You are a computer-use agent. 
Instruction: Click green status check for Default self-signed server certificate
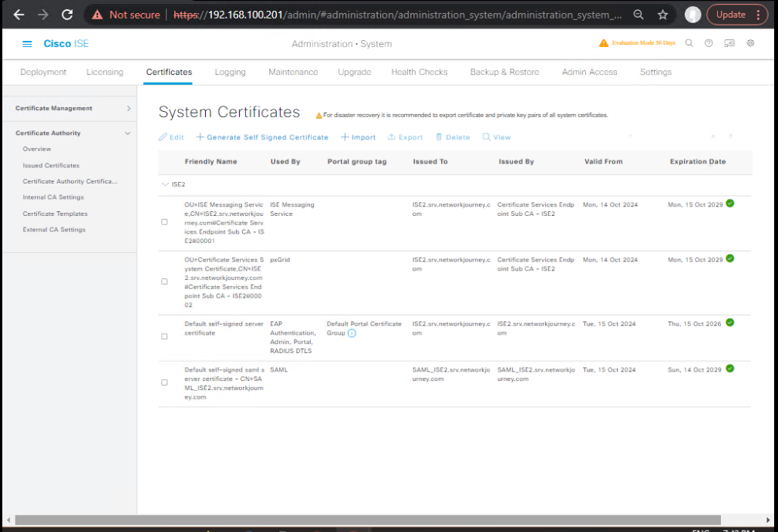pos(730,322)
